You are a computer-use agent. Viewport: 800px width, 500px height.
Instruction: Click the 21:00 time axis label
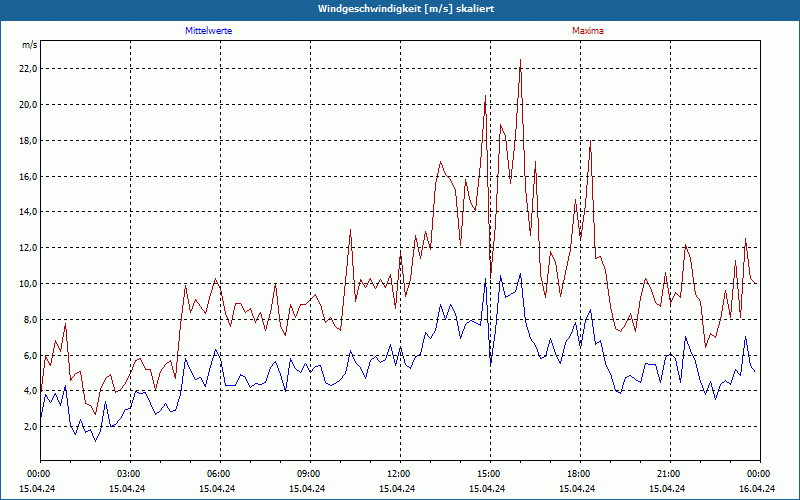coord(670,474)
